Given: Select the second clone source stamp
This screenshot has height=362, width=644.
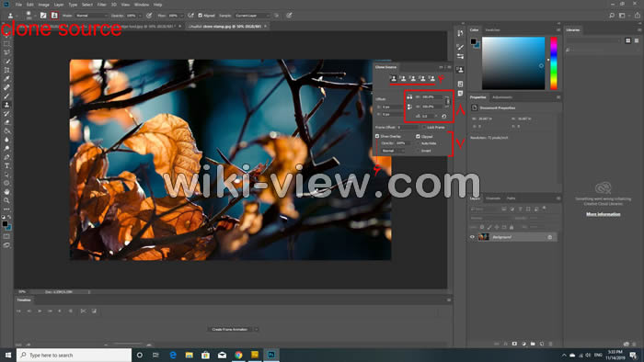Looking at the screenshot, I should click(403, 78).
